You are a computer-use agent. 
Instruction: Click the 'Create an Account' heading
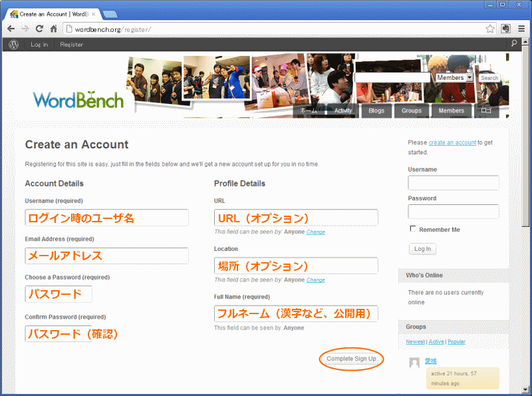76,144
